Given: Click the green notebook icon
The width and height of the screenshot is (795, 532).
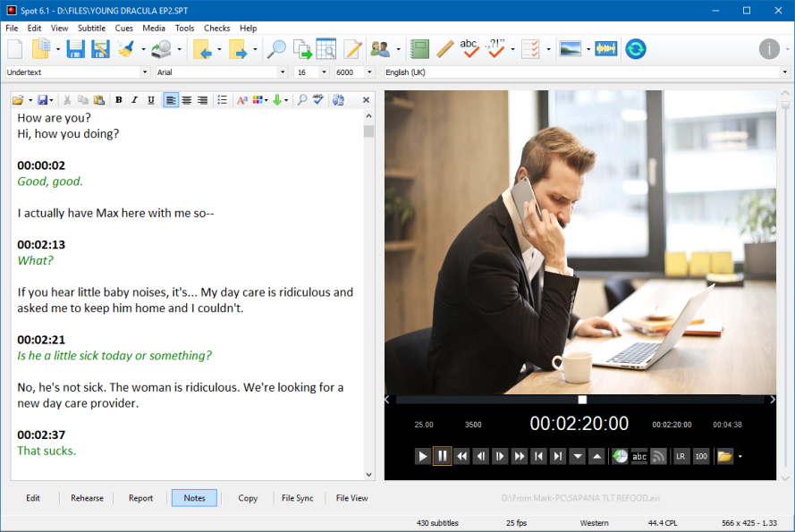Looking at the screenshot, I should [419, 49].
